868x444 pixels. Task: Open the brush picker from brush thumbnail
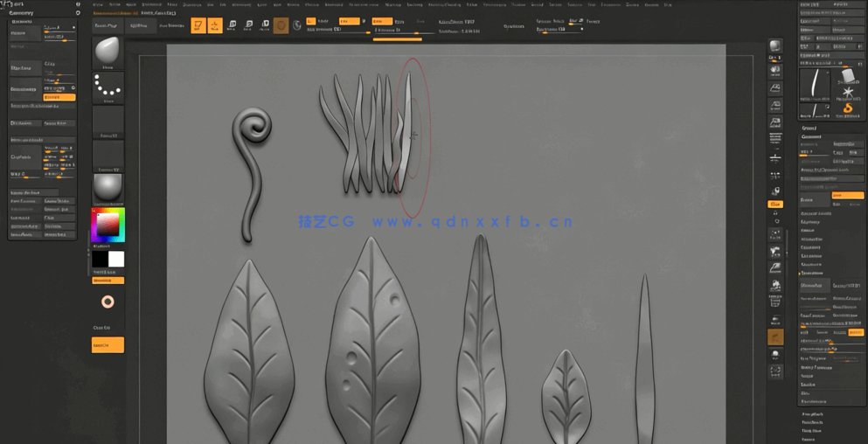coord(108,51)
